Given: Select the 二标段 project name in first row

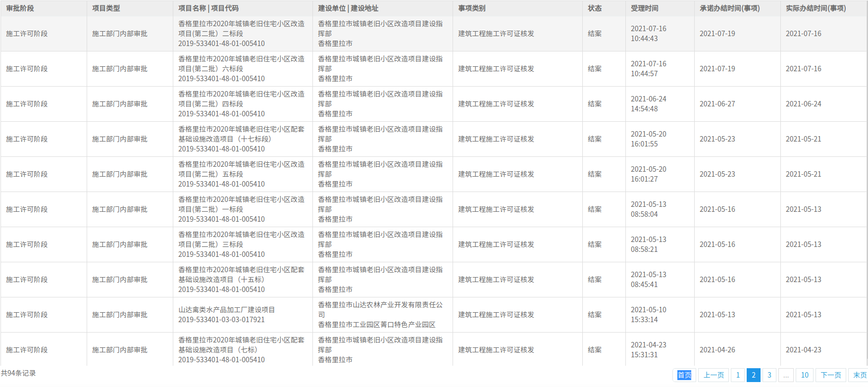Looking at the screenshot, I should tap(241, 29).
